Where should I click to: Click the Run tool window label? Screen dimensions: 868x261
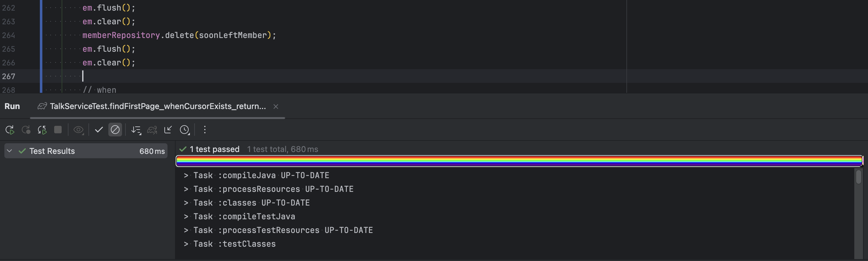pyautogui.click(x=12, y=106)
